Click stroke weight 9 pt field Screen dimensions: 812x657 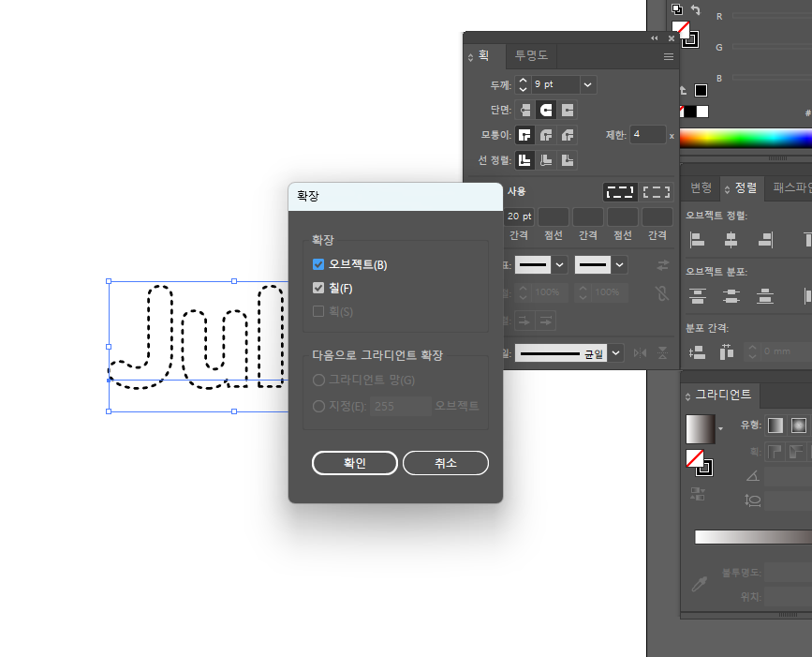tap(555, 85)
